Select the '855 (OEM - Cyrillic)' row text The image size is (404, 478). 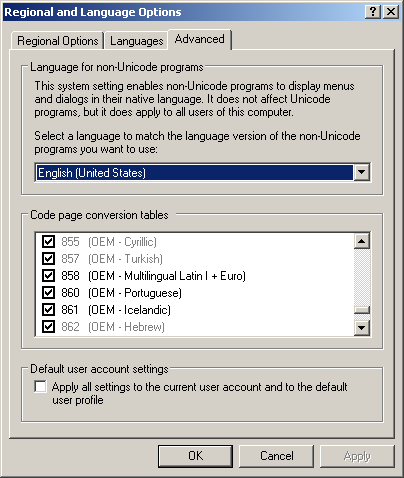point(109,242)
